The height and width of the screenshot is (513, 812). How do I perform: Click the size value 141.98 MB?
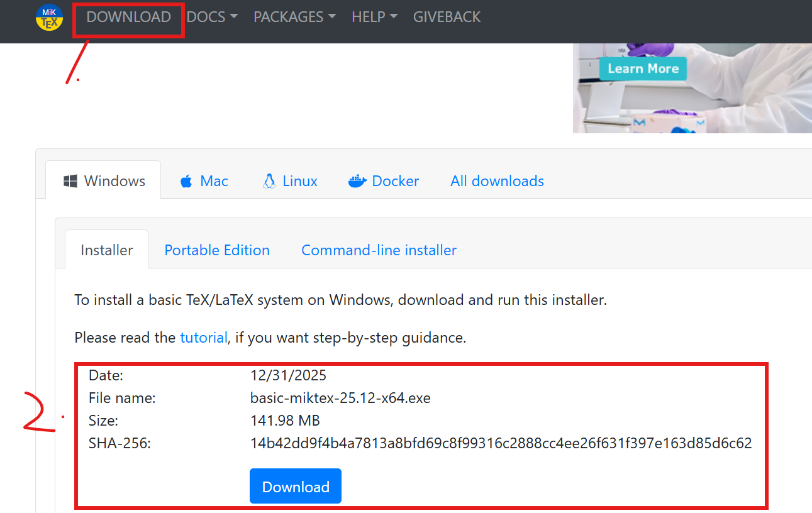coord(286,421)
